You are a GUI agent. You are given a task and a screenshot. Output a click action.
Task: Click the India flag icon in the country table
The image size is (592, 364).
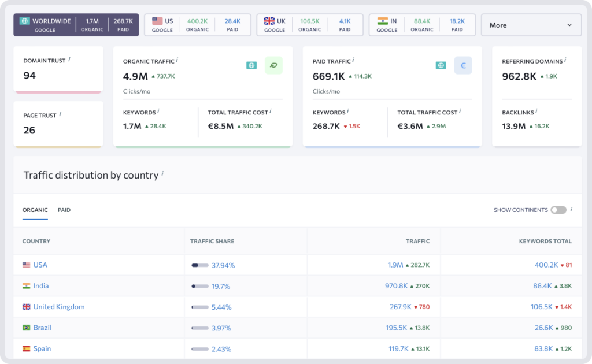[25, 285]
